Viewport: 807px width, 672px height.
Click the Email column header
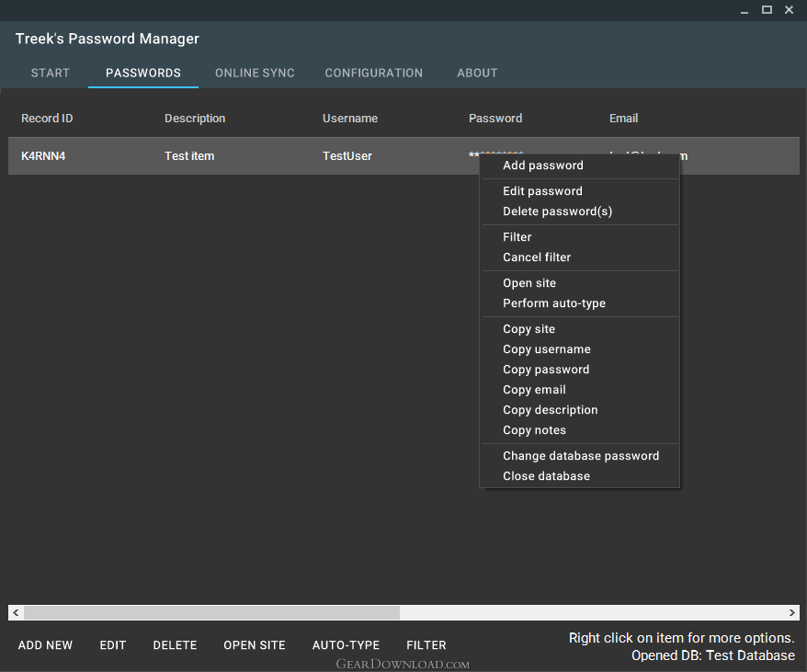623,119
